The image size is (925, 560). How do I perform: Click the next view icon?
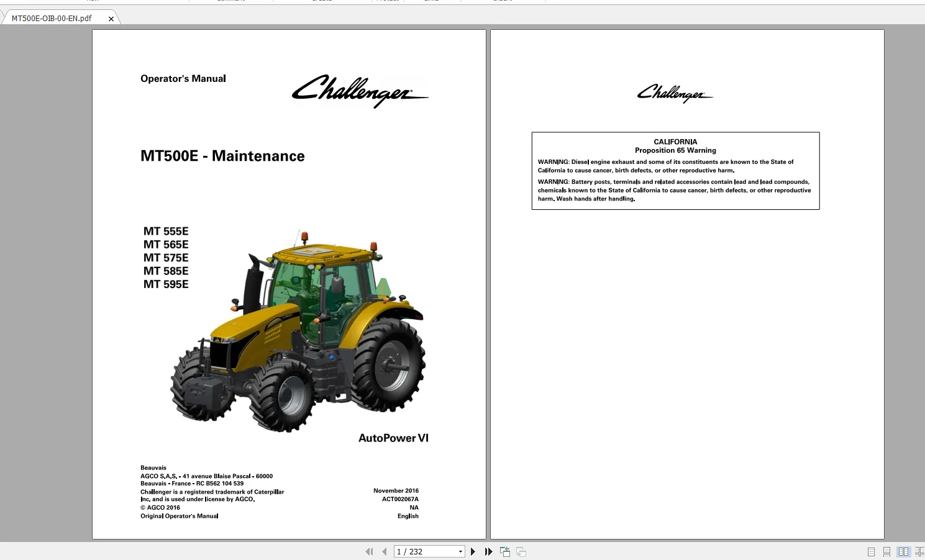[x=521, y=551]
